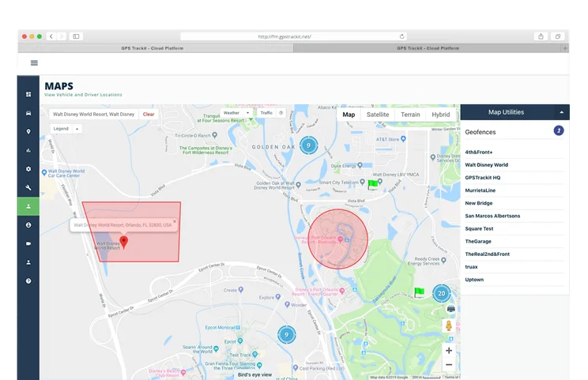Image resolution: width=588 pixels, height=380 pixels.
Task: Click the browser share icon
Action: 541,36
